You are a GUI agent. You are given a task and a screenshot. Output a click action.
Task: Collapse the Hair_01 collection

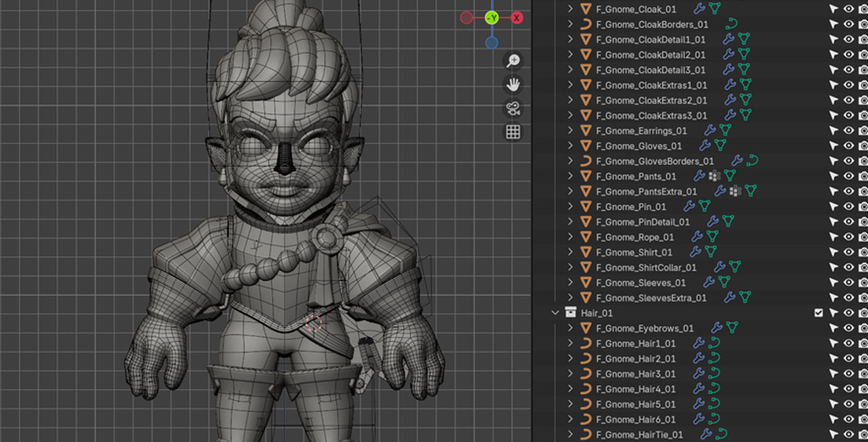click(555, 313)
